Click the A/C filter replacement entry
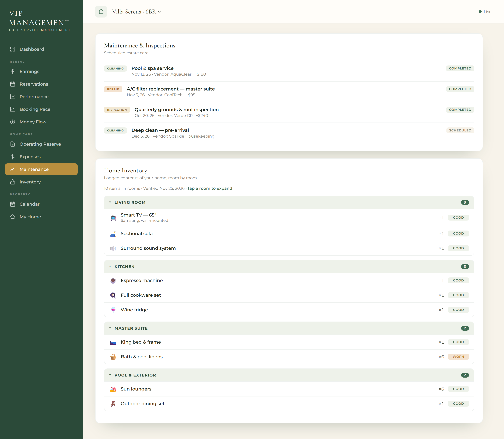This screenshot has height=439, width=504. coord(289,92)
